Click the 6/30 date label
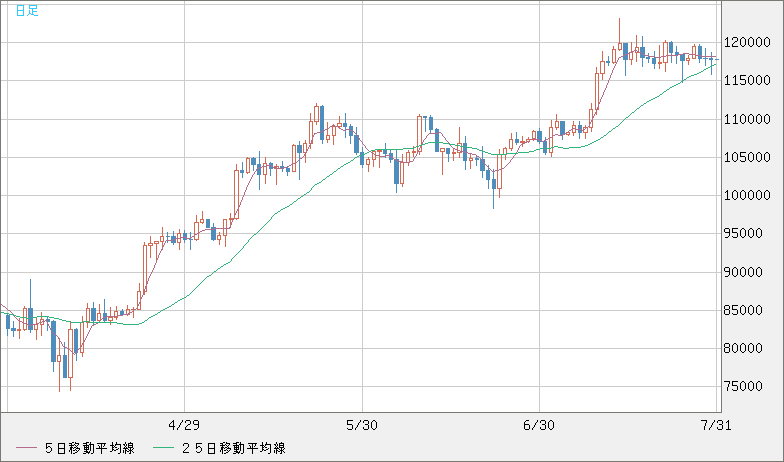The image size is (784, 462). pos(539,426)
